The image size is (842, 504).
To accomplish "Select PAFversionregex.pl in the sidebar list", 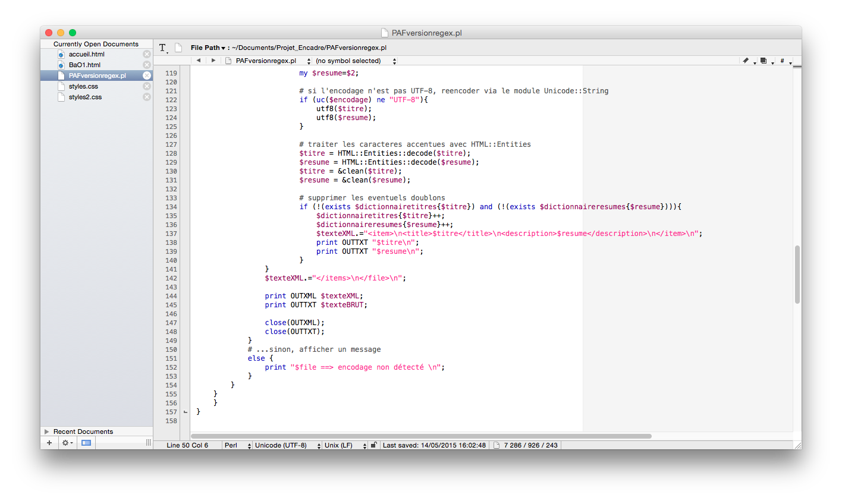I will (97, 75).
